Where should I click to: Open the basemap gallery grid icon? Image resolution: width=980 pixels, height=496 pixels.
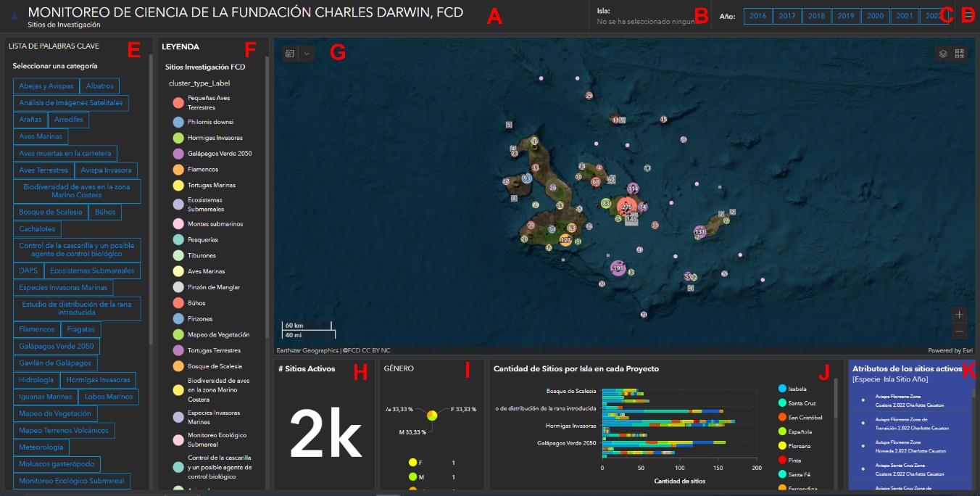960,54
